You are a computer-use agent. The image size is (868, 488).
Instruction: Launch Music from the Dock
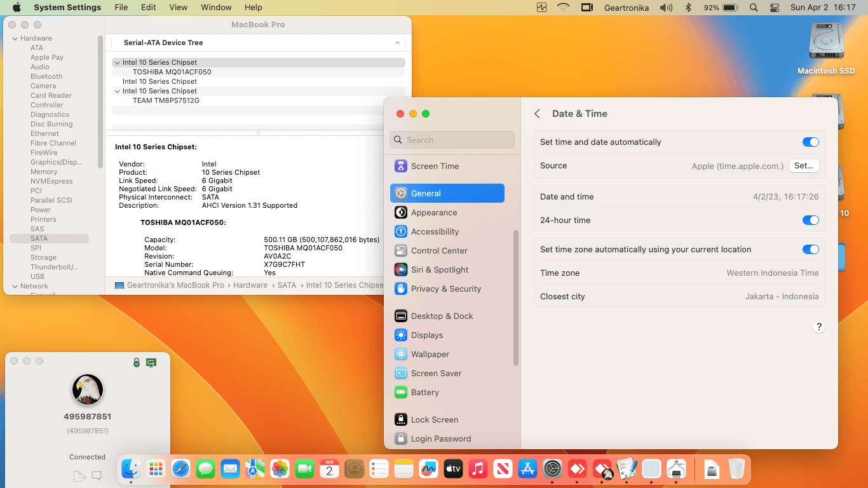click(478, 470)
